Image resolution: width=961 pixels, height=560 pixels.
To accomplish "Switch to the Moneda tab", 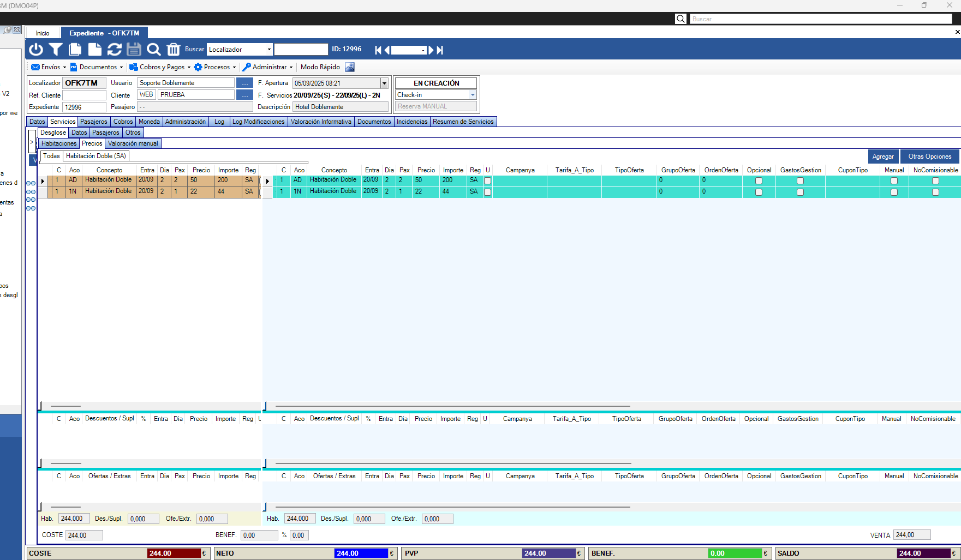I will pyautogui.click(x=149, y=122).
